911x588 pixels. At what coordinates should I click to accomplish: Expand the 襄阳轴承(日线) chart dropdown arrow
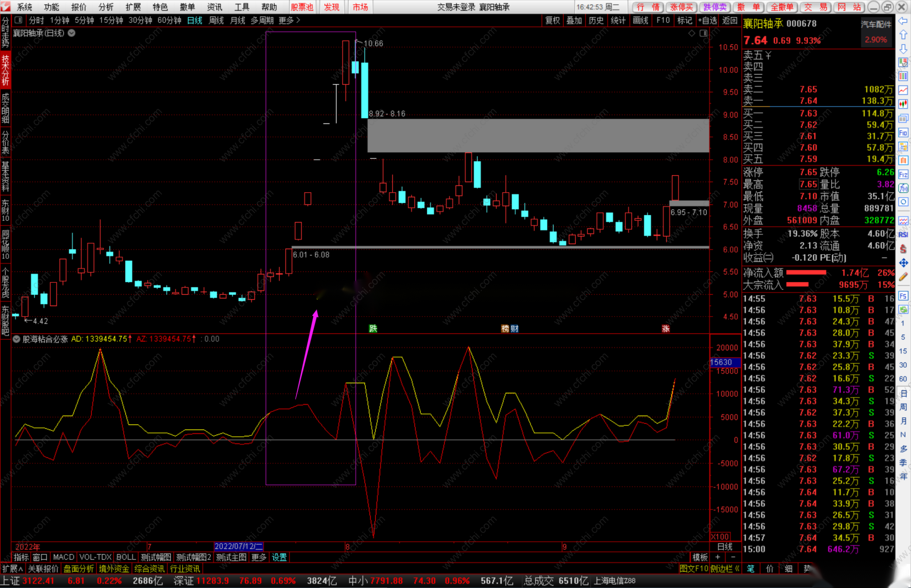pyautogui.click(x=72, y=33)
